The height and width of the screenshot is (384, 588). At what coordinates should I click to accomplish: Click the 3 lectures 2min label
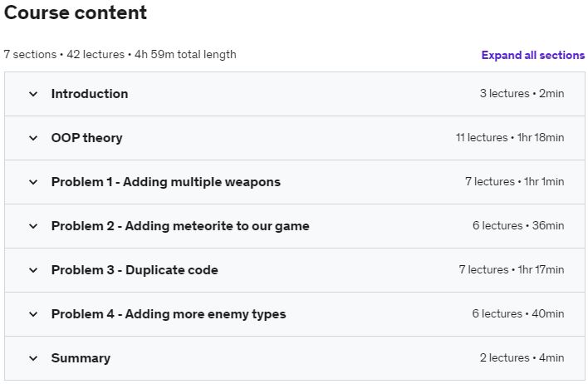point(522,94)
